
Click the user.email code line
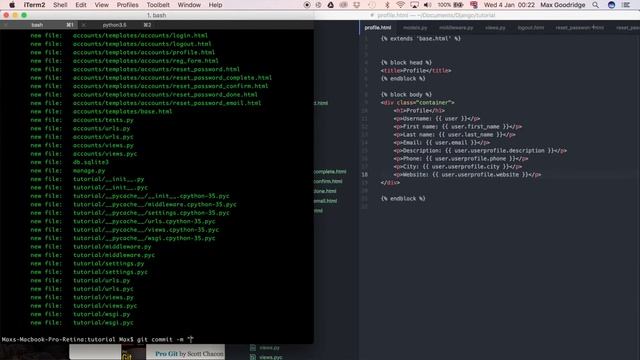[x=442, y=142]
